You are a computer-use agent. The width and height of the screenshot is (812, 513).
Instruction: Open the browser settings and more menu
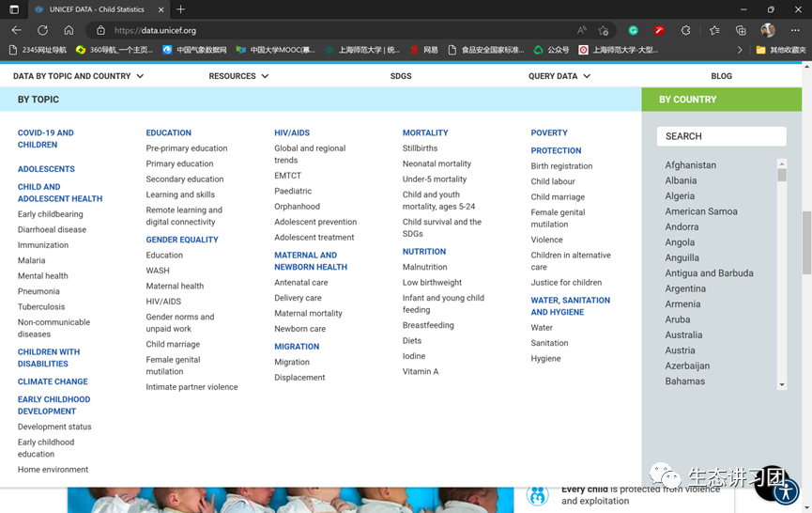coord(795,31)
